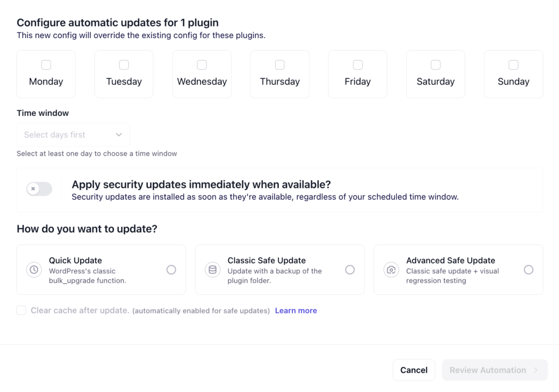Click the Cancel button
559x392 pixels.
[414, 370]
